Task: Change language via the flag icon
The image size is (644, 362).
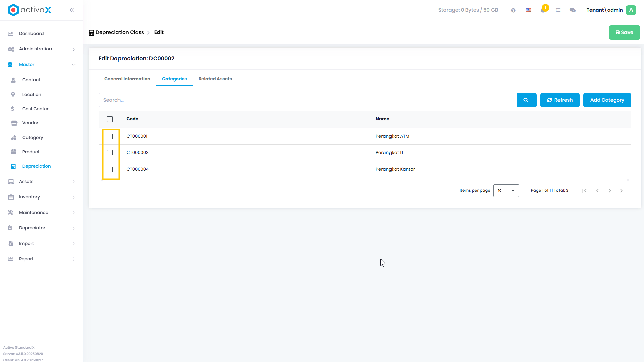Action: 529,10
